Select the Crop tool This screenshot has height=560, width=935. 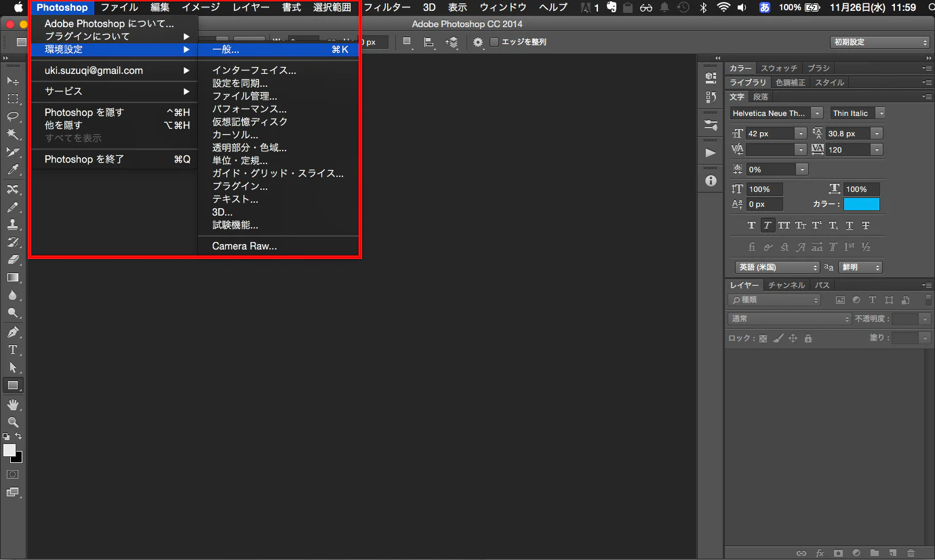[x=12, y=152]
